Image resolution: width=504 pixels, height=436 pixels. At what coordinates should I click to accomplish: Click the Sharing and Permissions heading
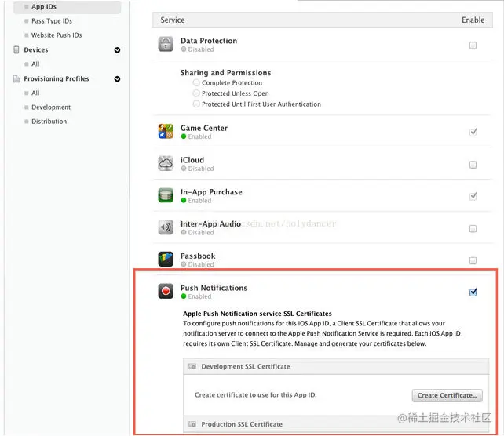click(225, 73)
